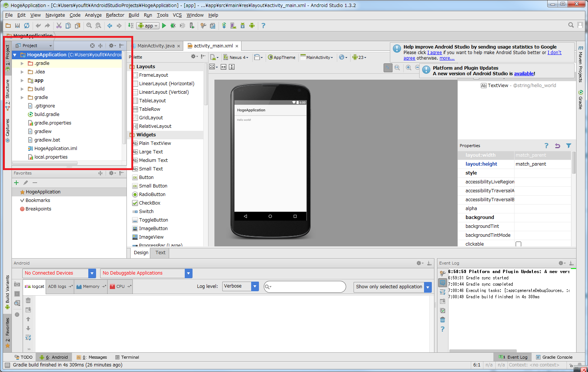The height and width of the screenshot is (372, 588).
Task: Open the VCS menu
Action: point(177,15)
